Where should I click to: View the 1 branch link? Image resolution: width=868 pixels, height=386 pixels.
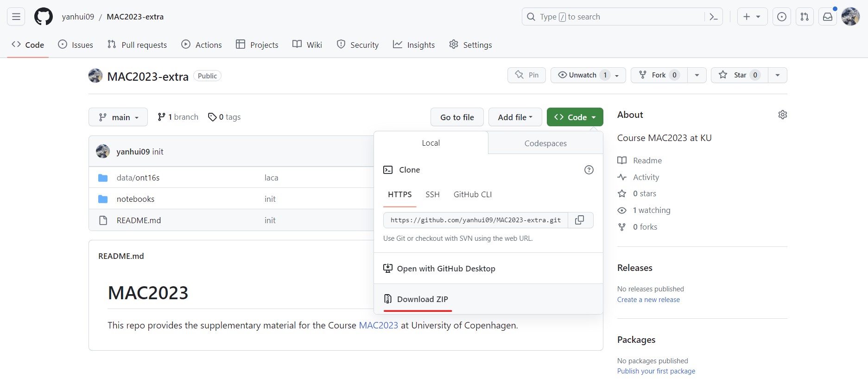coord(178,117)
